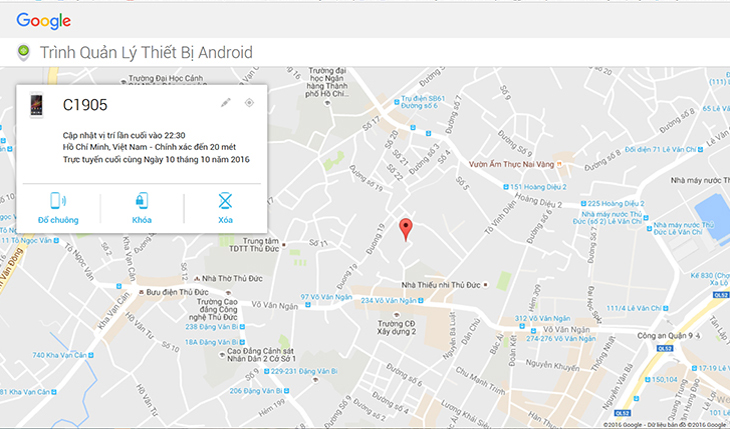Click the Android Device Manager pin logo
This screenshot has height=429, width=730.
(x=23, y=52)
